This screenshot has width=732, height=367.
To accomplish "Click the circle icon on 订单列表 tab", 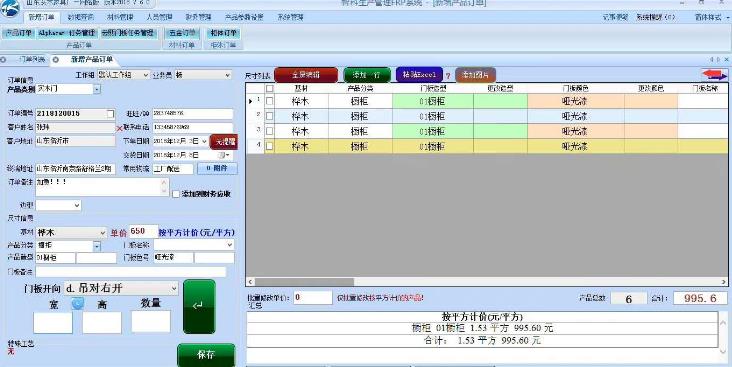I will pos(3,60).
